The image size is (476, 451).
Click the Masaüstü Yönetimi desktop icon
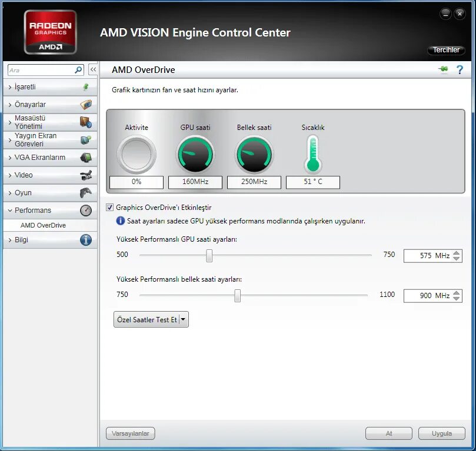point(86,122)
